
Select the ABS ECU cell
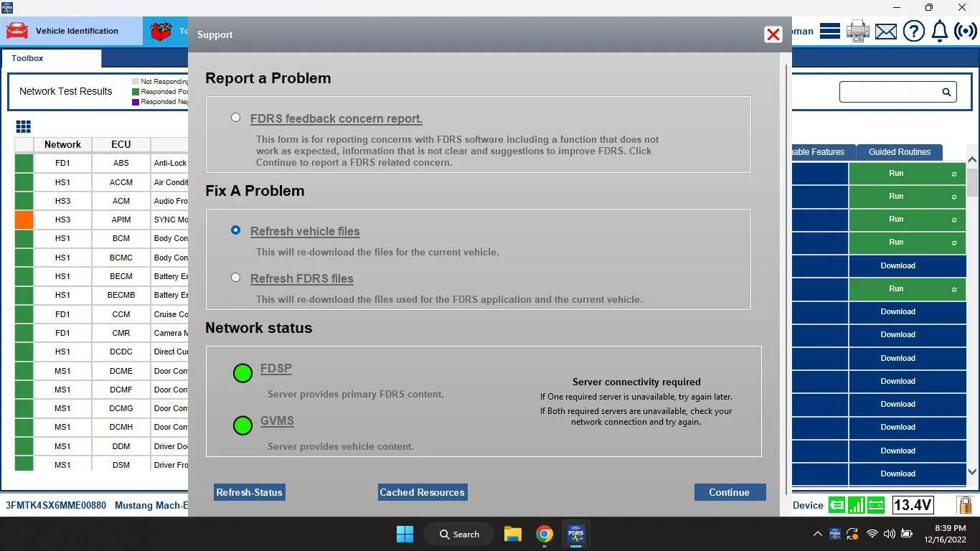point(121,163)
